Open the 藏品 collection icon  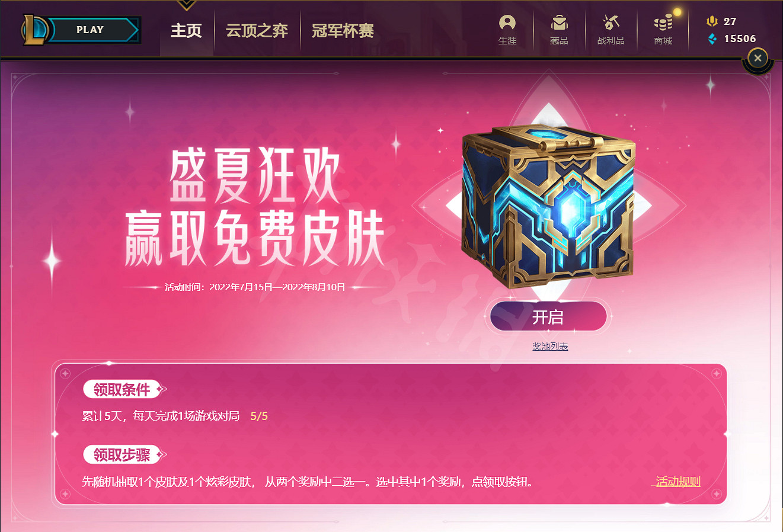click(x=559, y=23)
